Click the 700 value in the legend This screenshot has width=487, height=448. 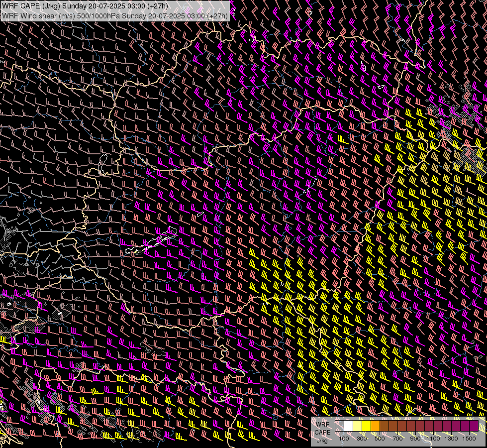[x=397, y=439]
